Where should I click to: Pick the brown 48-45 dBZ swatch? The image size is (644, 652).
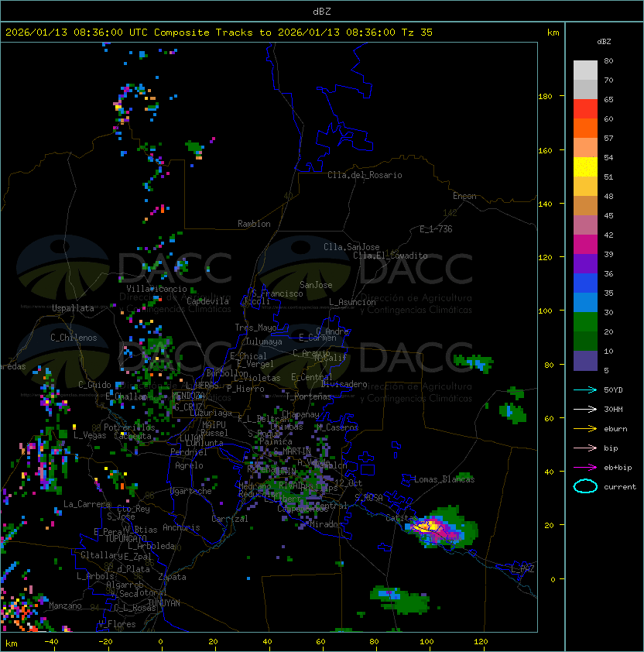tap(585, 205)
